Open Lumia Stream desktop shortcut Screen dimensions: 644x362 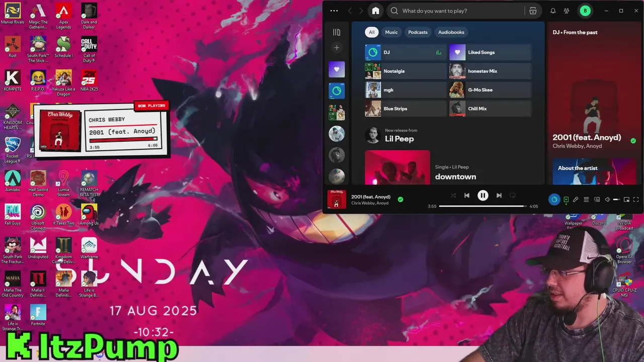click(63, 184)
